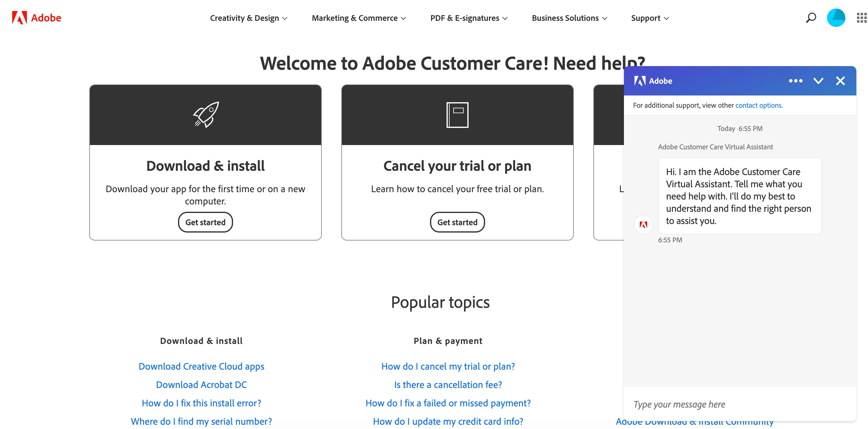Image resolution: width=868 pixels, height=429 pixels.
Task: Expand PDF & E-signatures dropdown
Action: pyautogui.click(x=468, y=18)
